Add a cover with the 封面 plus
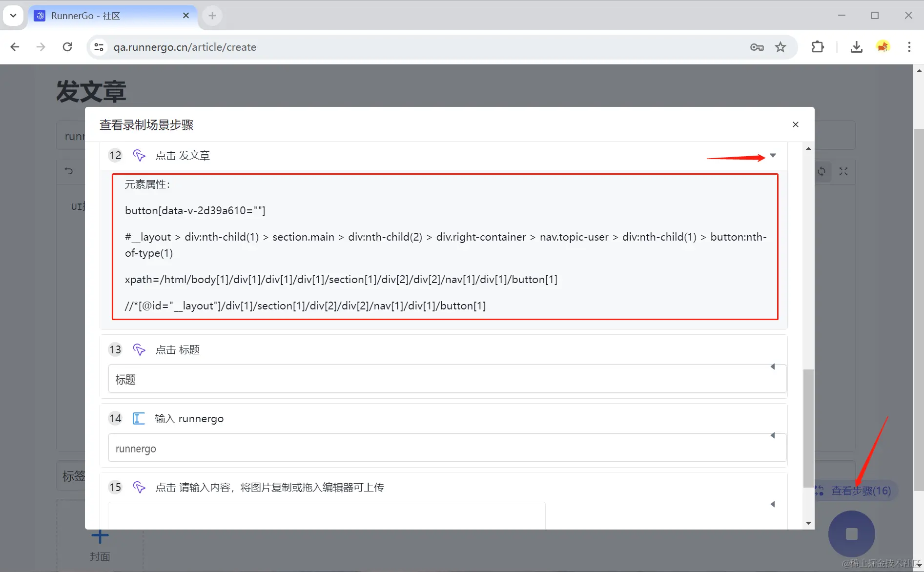Viewport: 924px width, 572px height. click(100, 537)
